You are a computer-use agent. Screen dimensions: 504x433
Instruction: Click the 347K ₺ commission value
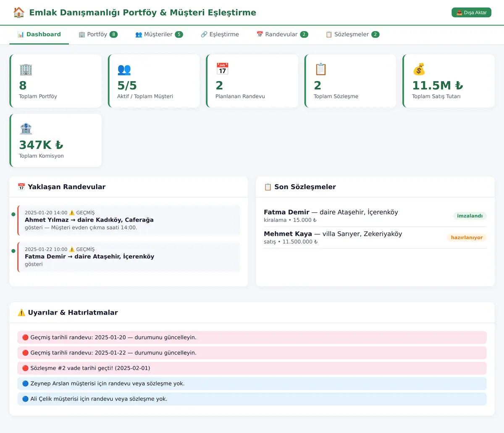pos(41,145)
